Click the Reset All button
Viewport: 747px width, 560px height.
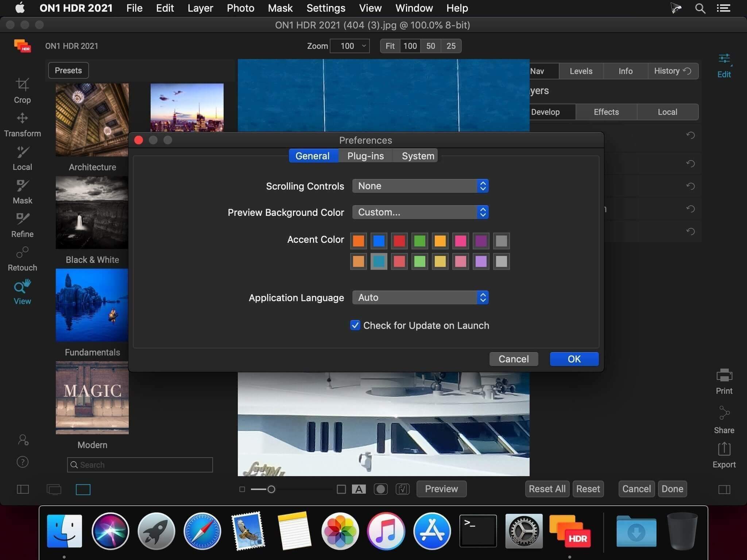point(547,489)
